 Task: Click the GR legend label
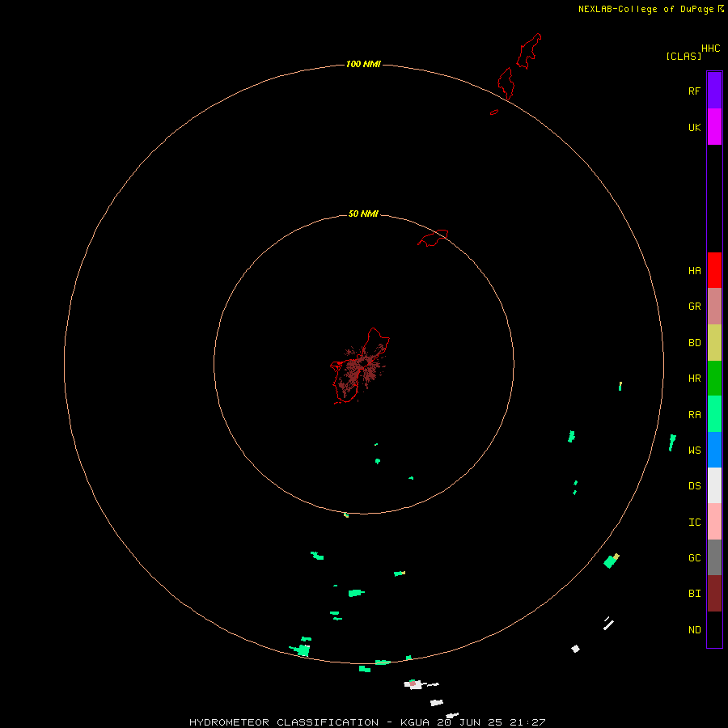(694, 307)
